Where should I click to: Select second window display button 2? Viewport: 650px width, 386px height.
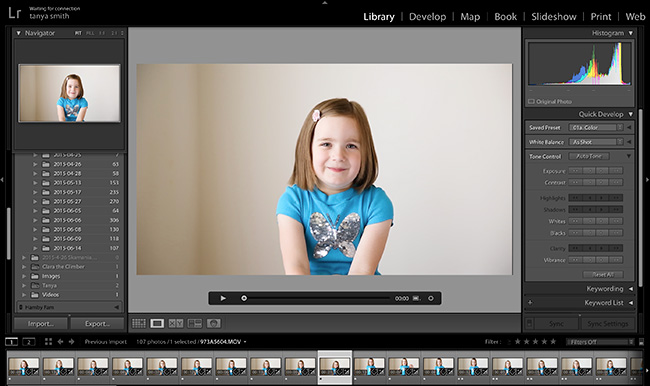point(29,342)
